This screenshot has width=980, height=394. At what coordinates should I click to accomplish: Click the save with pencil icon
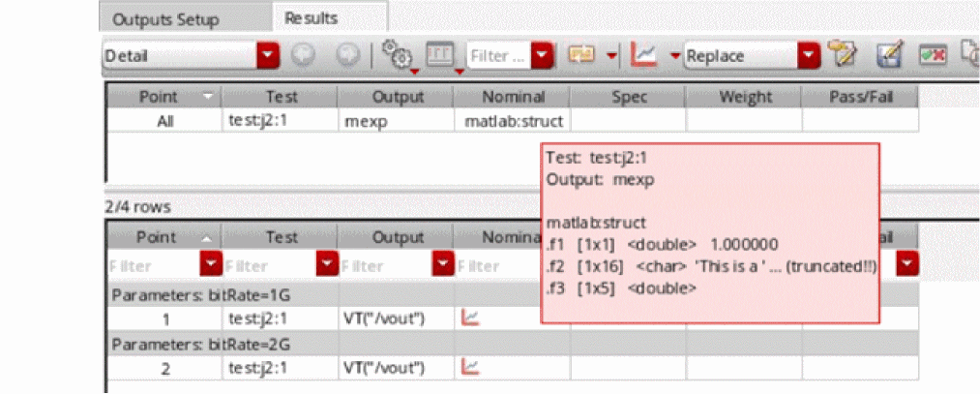click(x=888, y=56)
